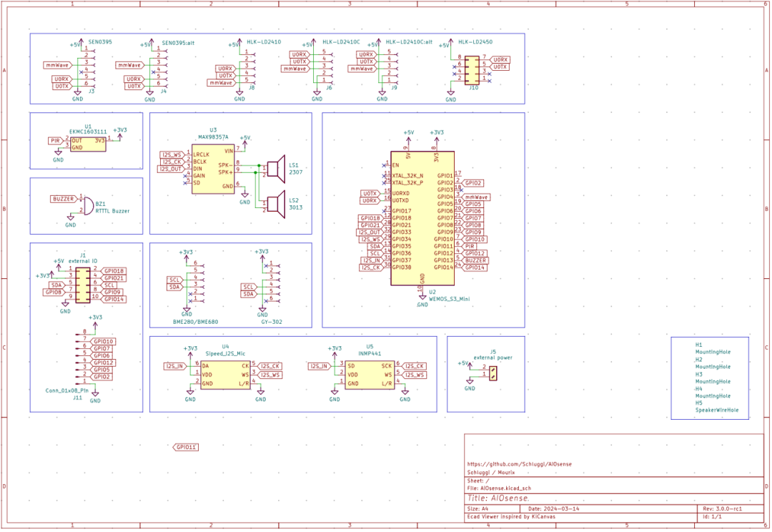Click the PIR label on U1's OUT pin
This screenshot has width=772, height=532.
click(56, 141)
